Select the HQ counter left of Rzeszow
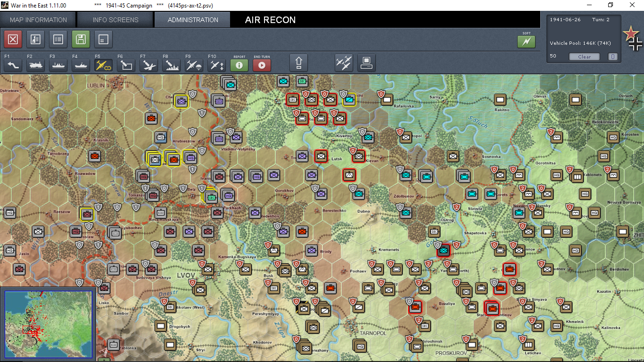The height and width of the screenshot is (362, 644). click(x=9, y=213)
